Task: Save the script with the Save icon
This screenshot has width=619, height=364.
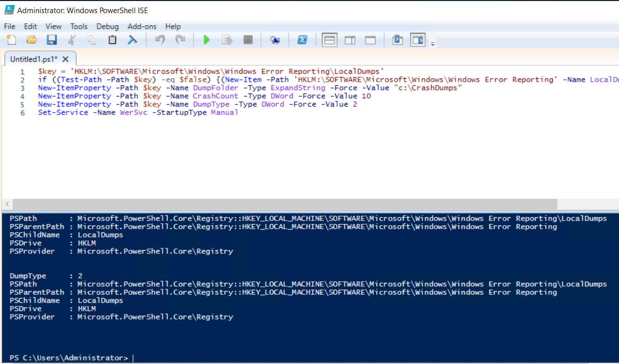Action: pyautogui.click(x=51, y=39)
